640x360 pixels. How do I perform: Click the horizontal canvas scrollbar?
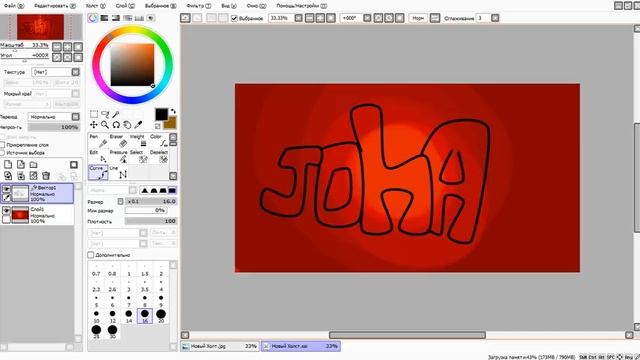tap(407, 335)
